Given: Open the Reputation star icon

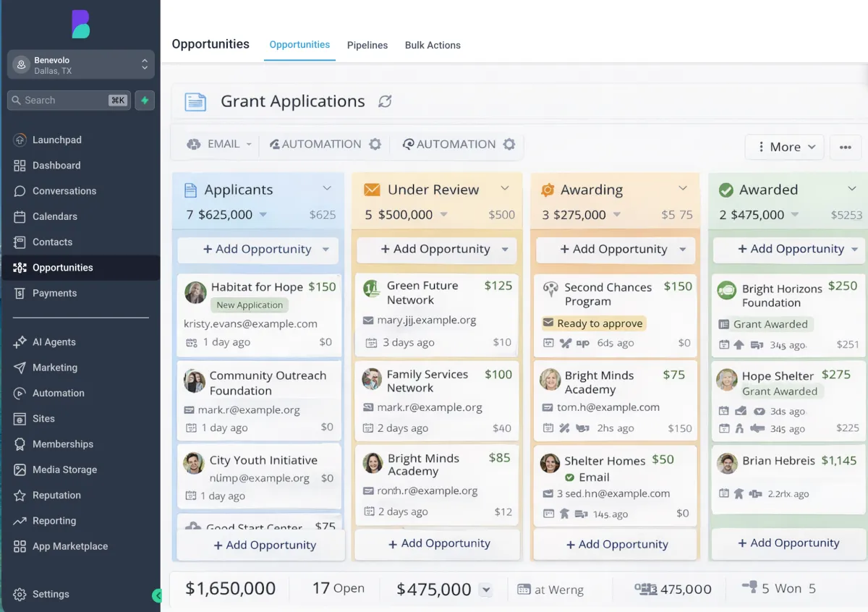Looking at the screenshot, I should (20, 496).
